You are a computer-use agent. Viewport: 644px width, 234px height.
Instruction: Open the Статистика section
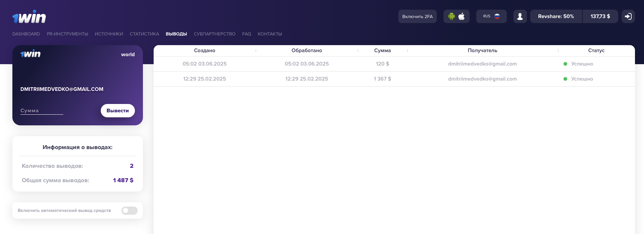click(144, 34)
